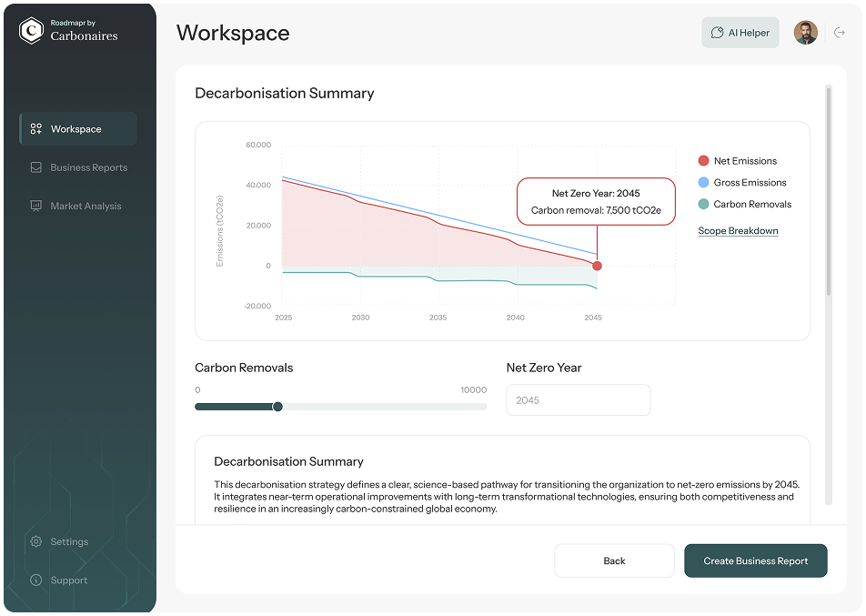
Task: Toggle Net Emissions legend series
Action: tap(737, 161)
